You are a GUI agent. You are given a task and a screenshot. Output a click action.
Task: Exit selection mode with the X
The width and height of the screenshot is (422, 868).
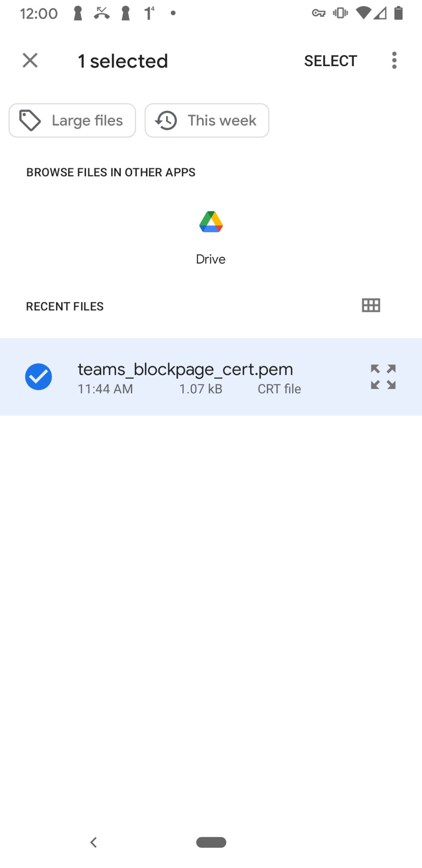click(x=30, y=60)
